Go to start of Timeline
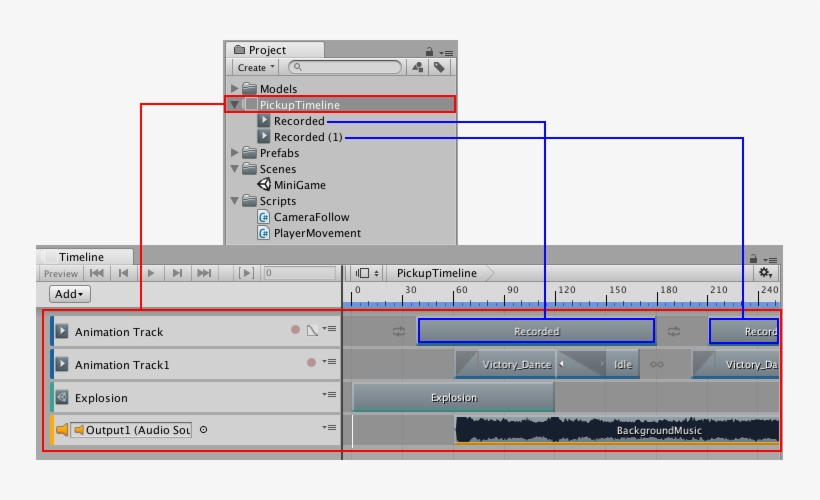 coord(97,273)
